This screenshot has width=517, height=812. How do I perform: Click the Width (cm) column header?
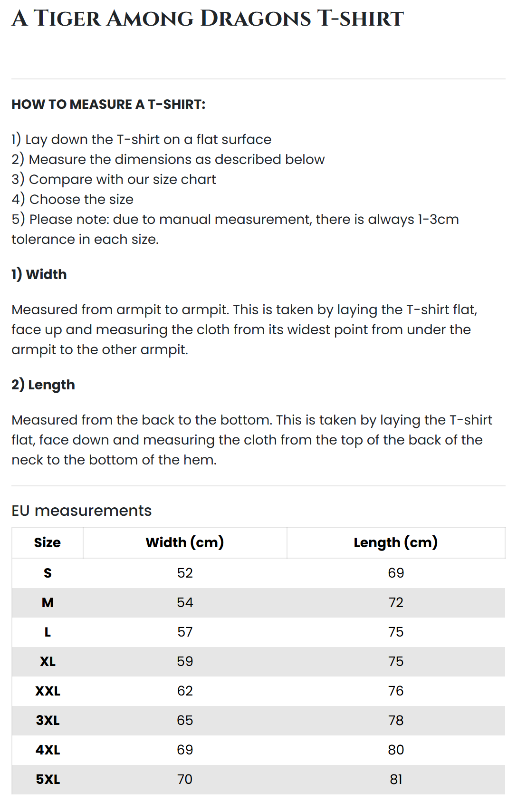(185, 542)
